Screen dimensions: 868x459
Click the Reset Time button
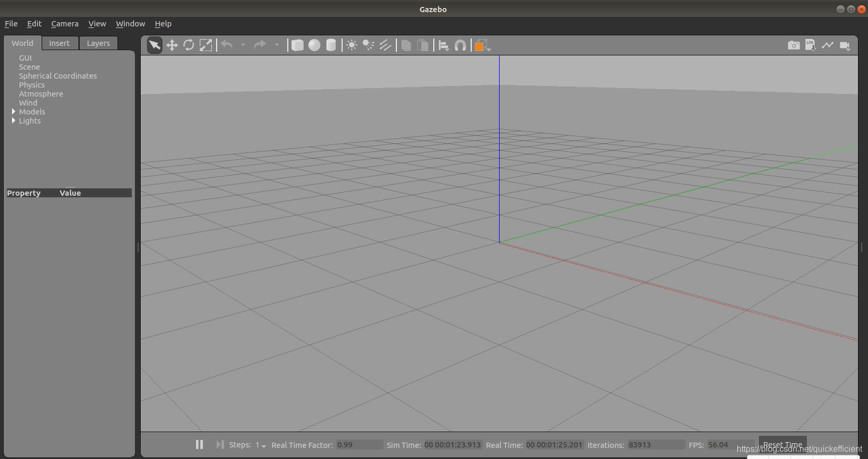click(783, 445)
